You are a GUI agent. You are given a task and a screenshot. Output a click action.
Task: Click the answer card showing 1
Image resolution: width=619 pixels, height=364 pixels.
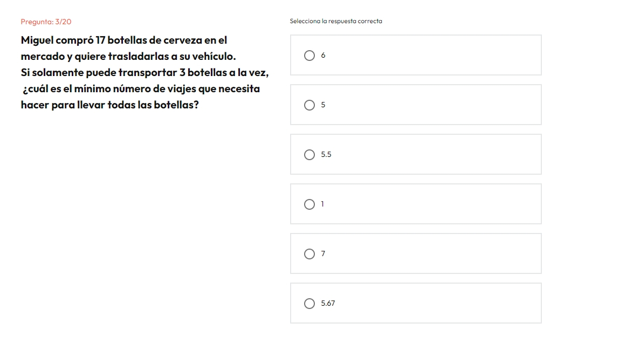click(x=416, y=204)
